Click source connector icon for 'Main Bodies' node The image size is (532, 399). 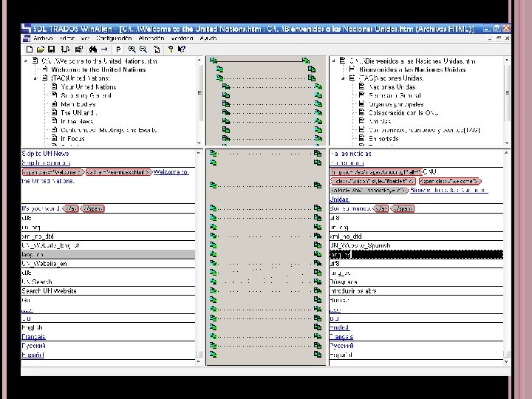click(x=226, y=104)
